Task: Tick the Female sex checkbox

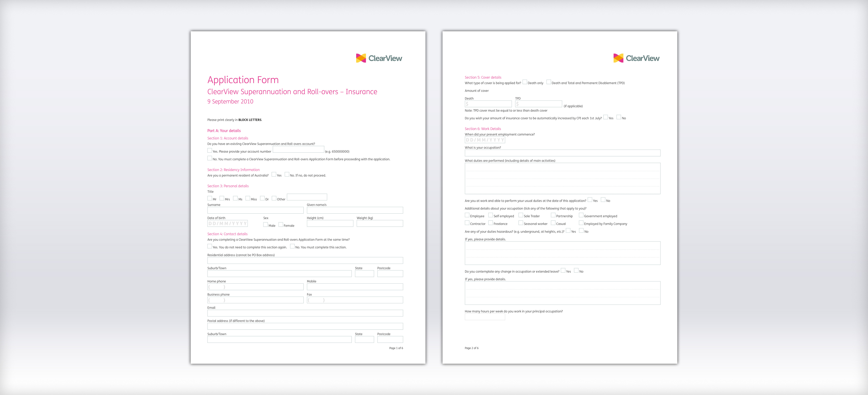Action: coord(281,225)
